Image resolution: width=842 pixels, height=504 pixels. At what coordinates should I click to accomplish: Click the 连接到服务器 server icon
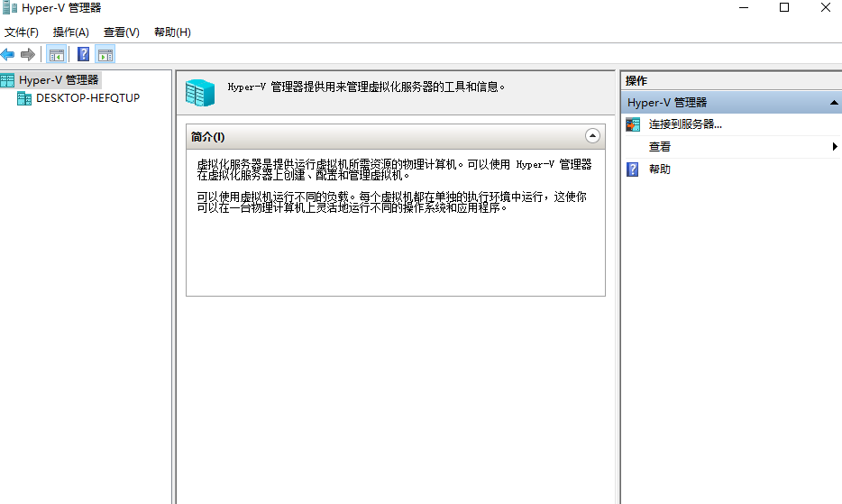pos(633,124)
